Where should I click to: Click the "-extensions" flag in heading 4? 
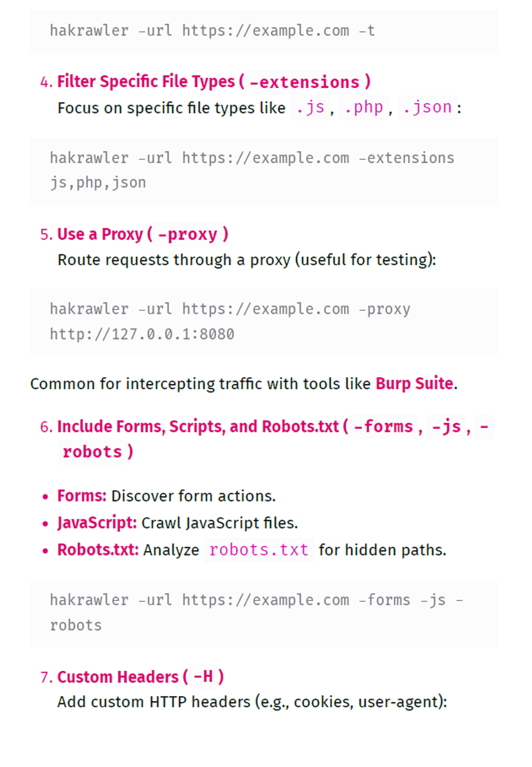(x=305, y=83)
